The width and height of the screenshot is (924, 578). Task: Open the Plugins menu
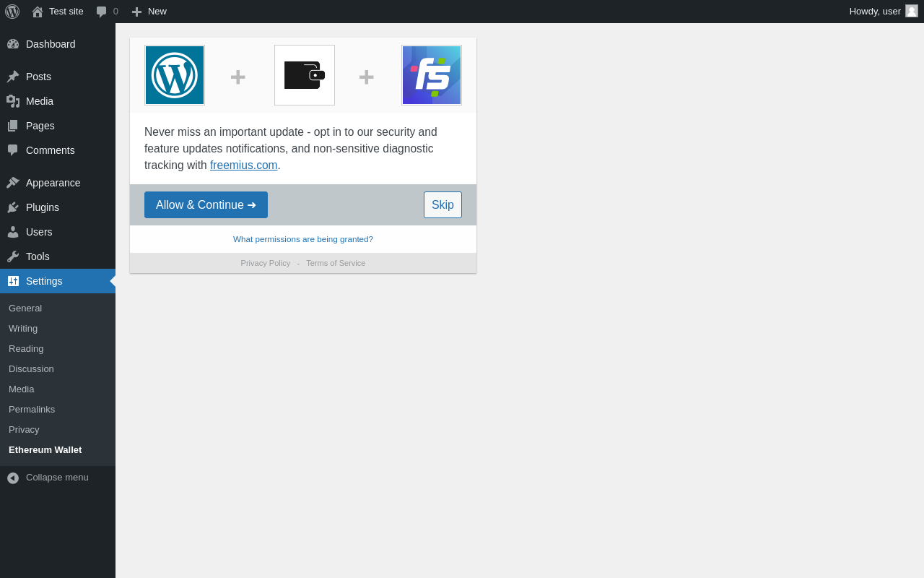(x=58, y=207)
